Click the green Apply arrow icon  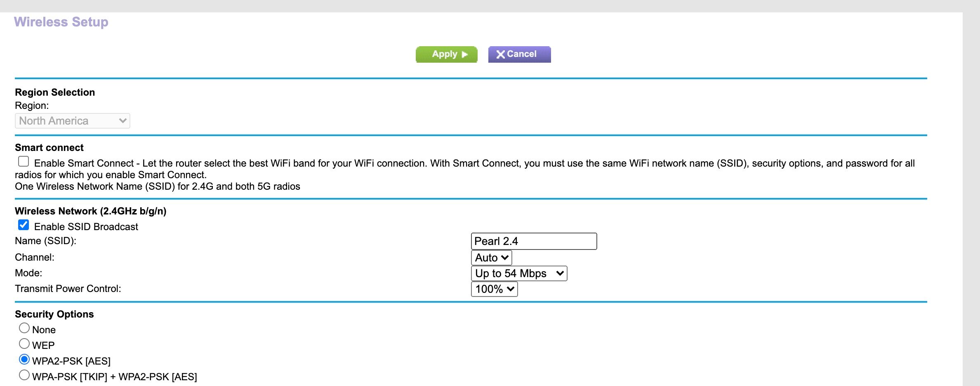point(464,54)
